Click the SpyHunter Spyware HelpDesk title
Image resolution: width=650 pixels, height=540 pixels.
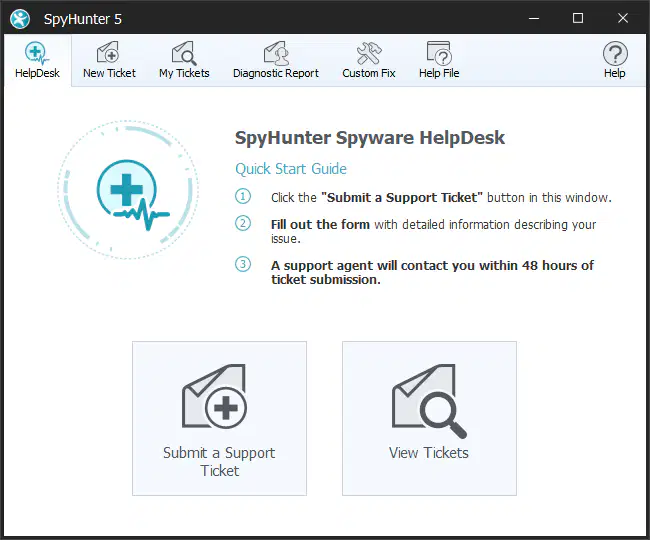point(370,138)
